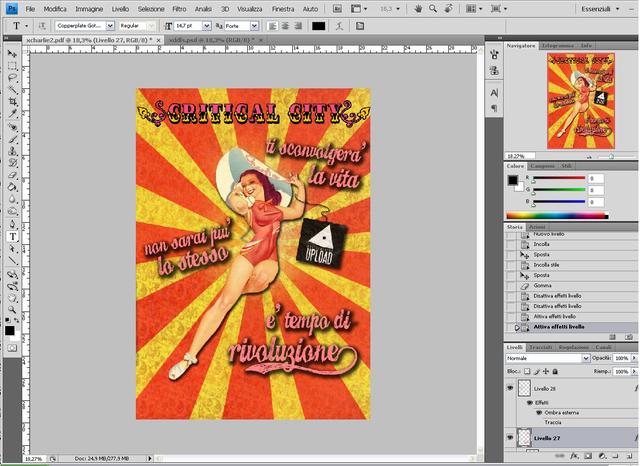Click the Zoom magnifier in application bar
Viewport: 640px width, 466px height.
433,9
